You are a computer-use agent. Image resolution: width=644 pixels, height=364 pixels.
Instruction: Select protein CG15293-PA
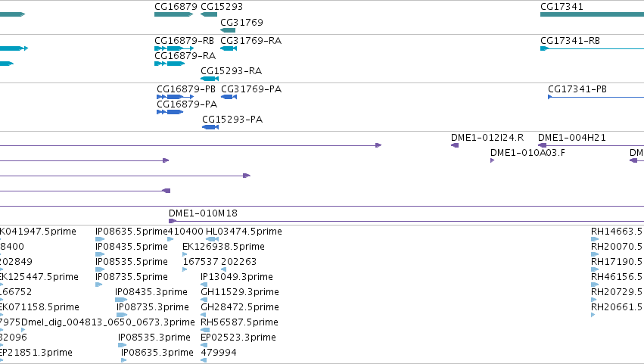[210, 127]
